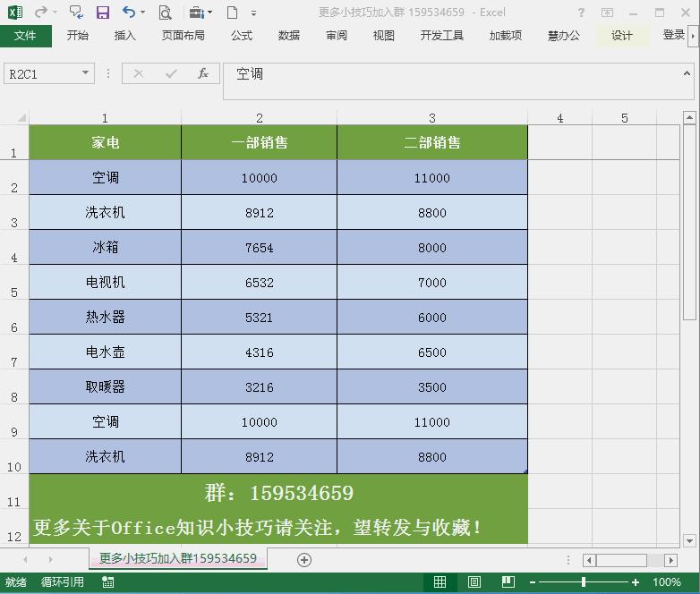
Task: Click the 登录 sign-in link
Action: point(674,35)
